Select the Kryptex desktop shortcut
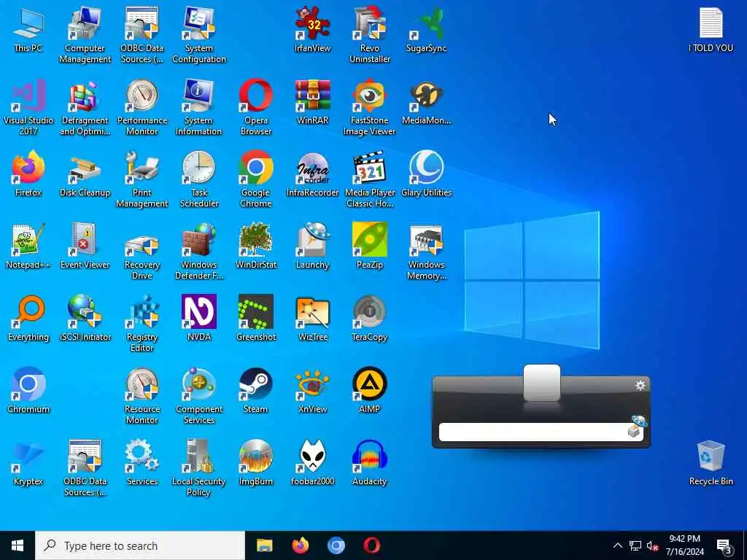Viewport: 747px width, 560px height. click(28, 463)
